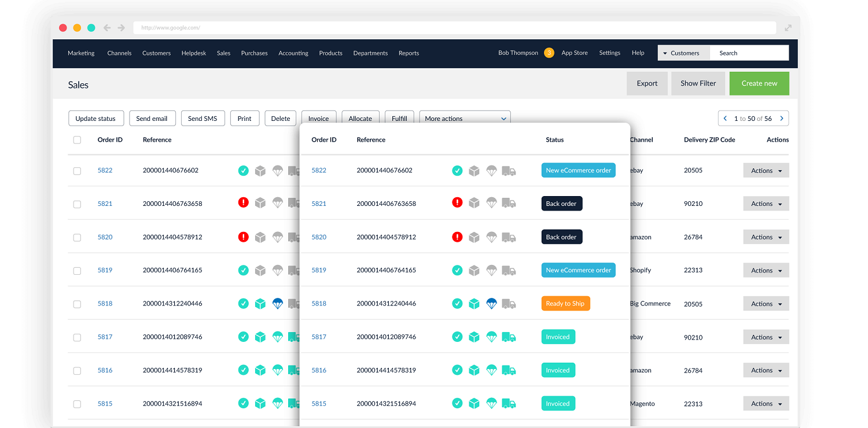The width and height of the screenshot is (868, 428).
Task: Open the Actions dropdown for order 5820
Action: click(766, 237)
